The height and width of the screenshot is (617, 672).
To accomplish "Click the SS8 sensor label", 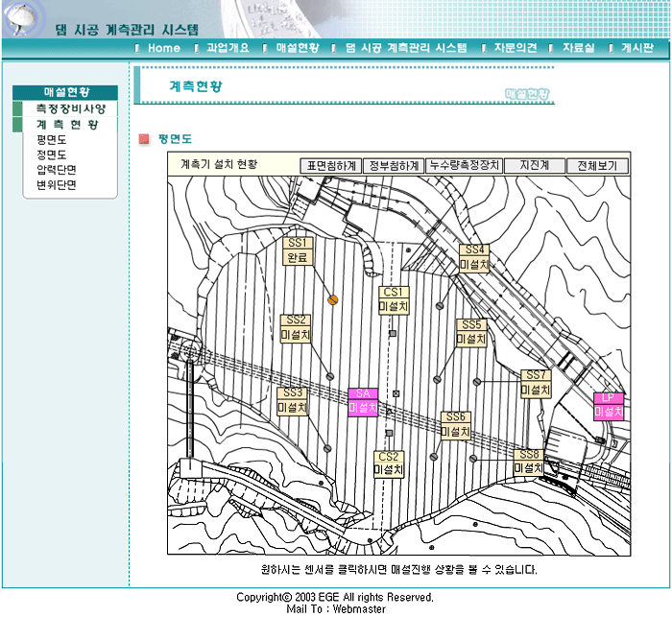I will pos(529,462).
